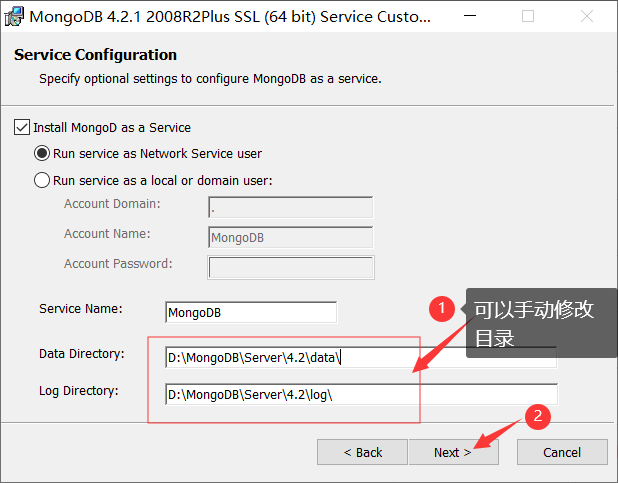Select Run service as a local or domain user

pyautogui.click(x=42, y=180)
